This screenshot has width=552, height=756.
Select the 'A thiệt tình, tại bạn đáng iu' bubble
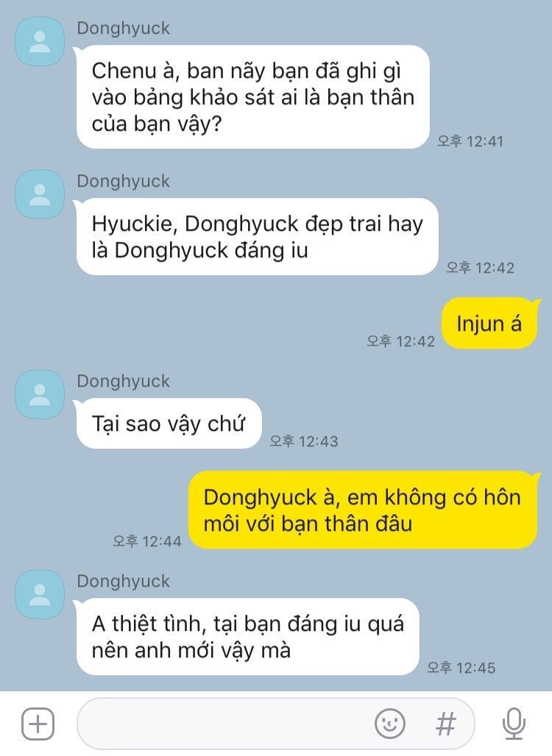point(247,637)
